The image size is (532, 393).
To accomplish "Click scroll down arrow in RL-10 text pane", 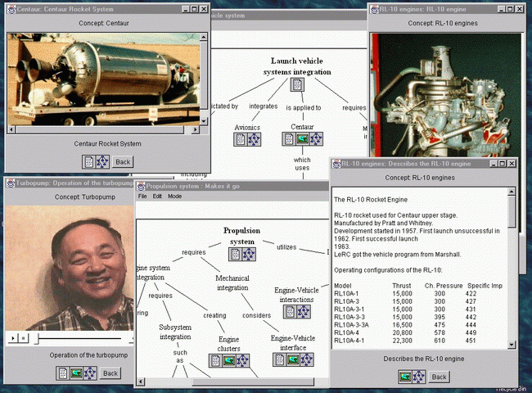I will click(x=512, y=345).
